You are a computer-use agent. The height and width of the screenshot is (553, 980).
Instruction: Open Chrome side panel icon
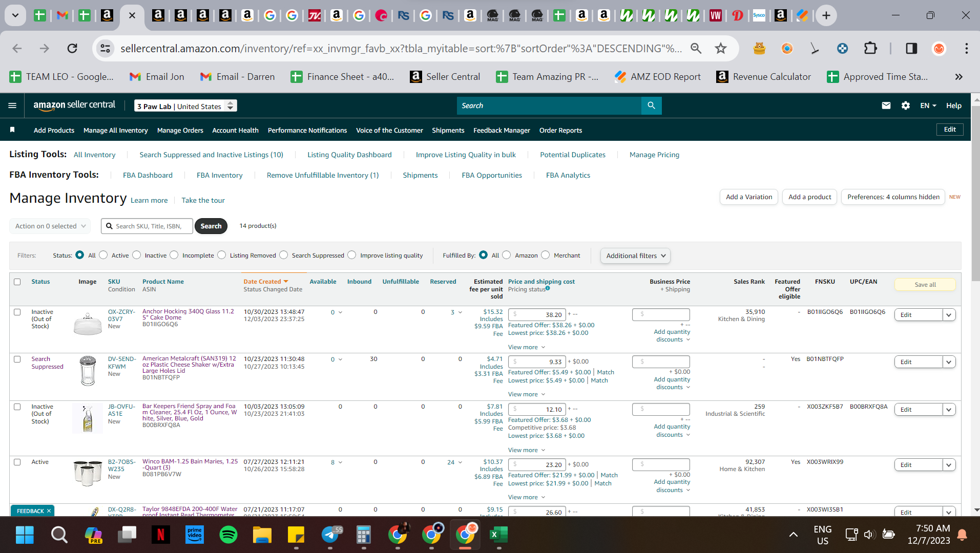[911, 48]
